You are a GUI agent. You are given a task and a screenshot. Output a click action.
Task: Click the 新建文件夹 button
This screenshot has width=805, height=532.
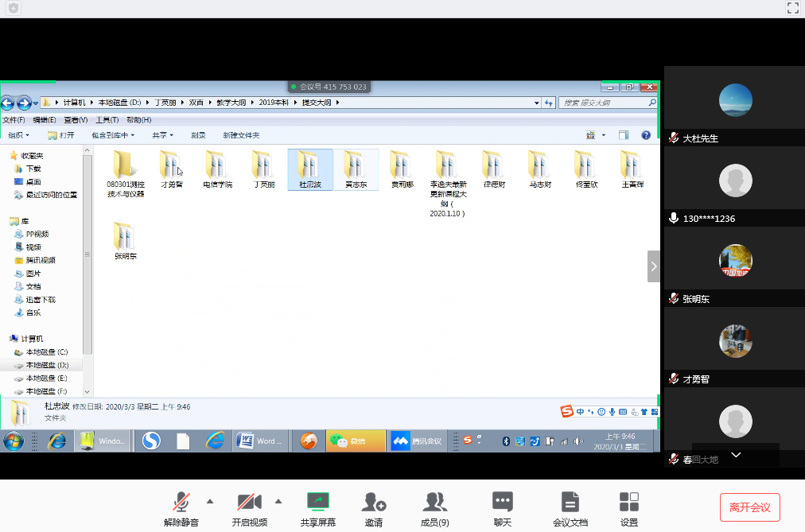point(241,135)
